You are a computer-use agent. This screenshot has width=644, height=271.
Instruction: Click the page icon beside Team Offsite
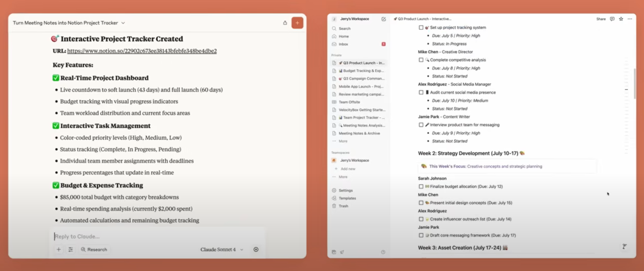334,102
